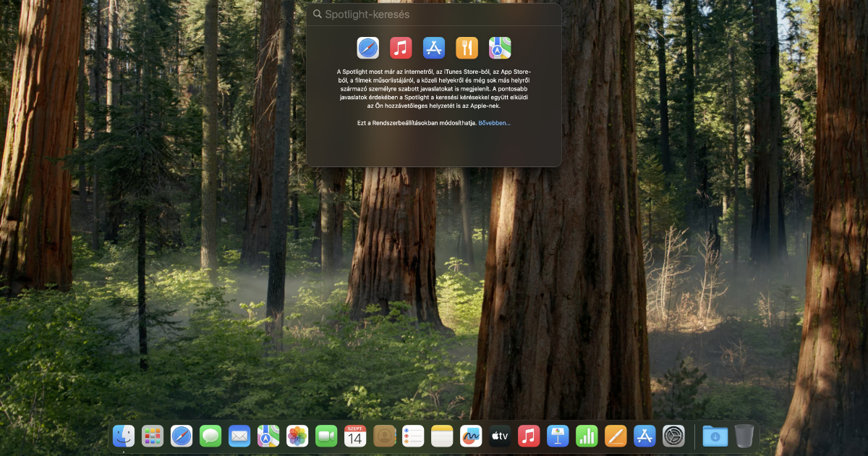This screenshot has height=456, width=868.
Task: Launch Pages from the Dock
Action: [x=616, y=436]
